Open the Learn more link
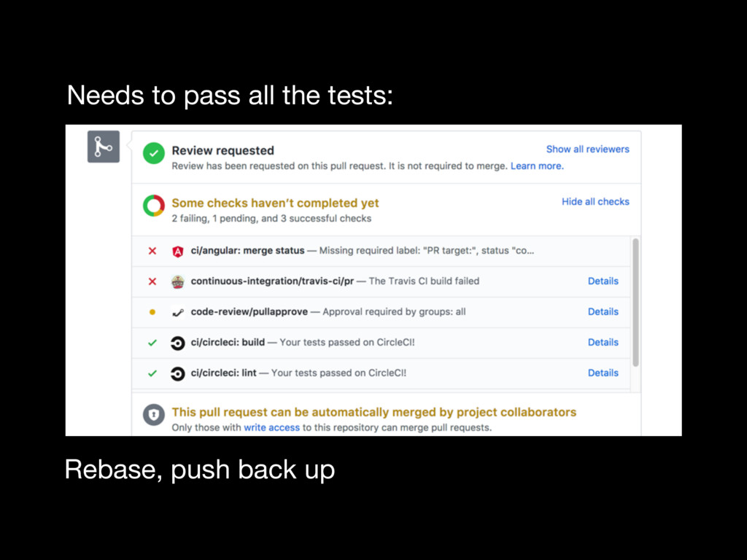747x560 pixels. click(x=536, y=166)
